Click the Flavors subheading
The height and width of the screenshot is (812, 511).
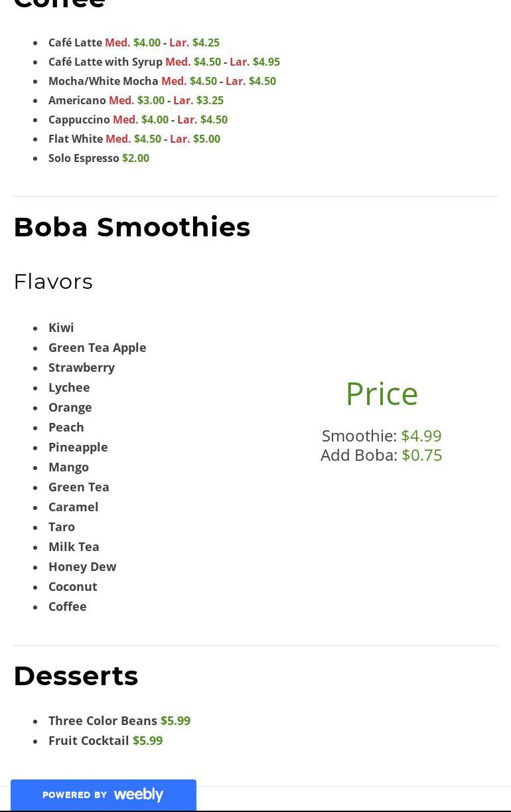coord(53,282)
